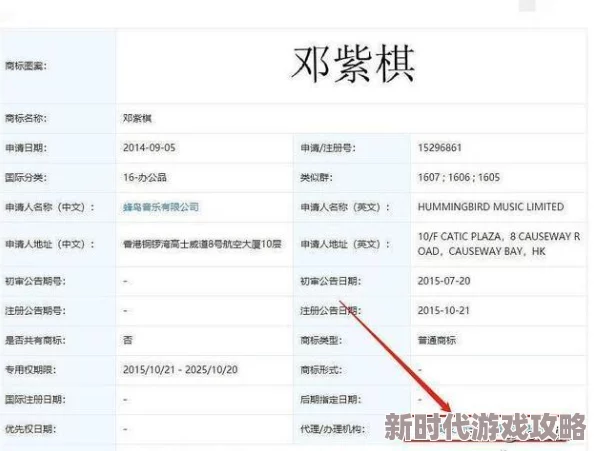Screen dimensions: 594x451
Task: Select exclusive period 2015/10/21 - 2025/10/20
Action: click(180, 370)
